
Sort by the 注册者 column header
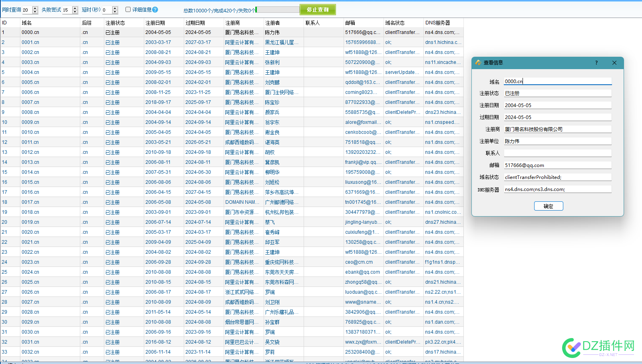[x=284, y=23]
